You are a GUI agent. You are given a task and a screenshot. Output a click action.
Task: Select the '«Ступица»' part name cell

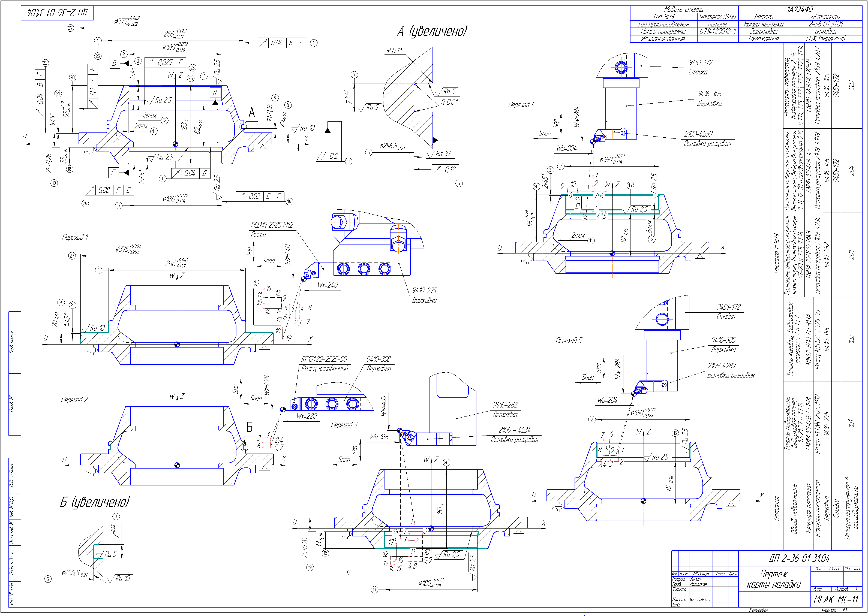825,17
